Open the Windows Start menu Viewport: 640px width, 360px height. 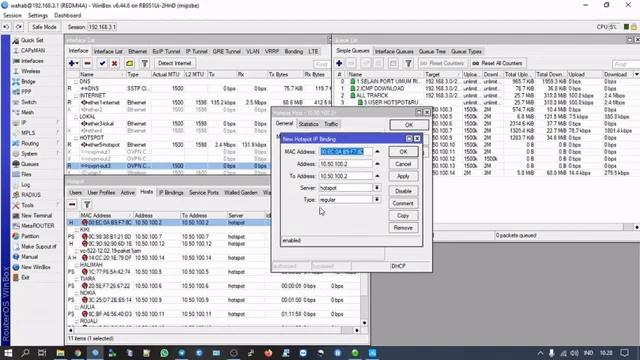(x=8, y=353)
